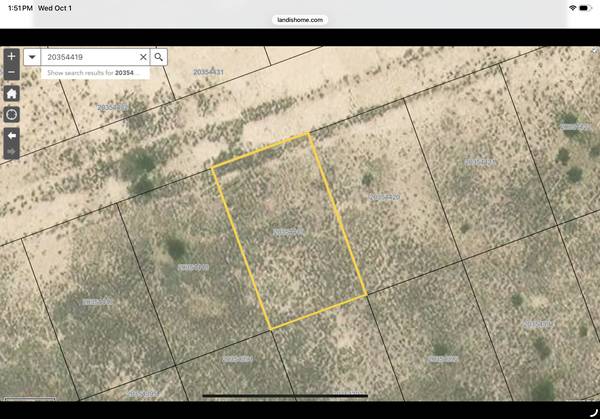Viewport: 600px width, 419px height.
Task: Return to default map extent with Home
Action: tap(11, 93)
